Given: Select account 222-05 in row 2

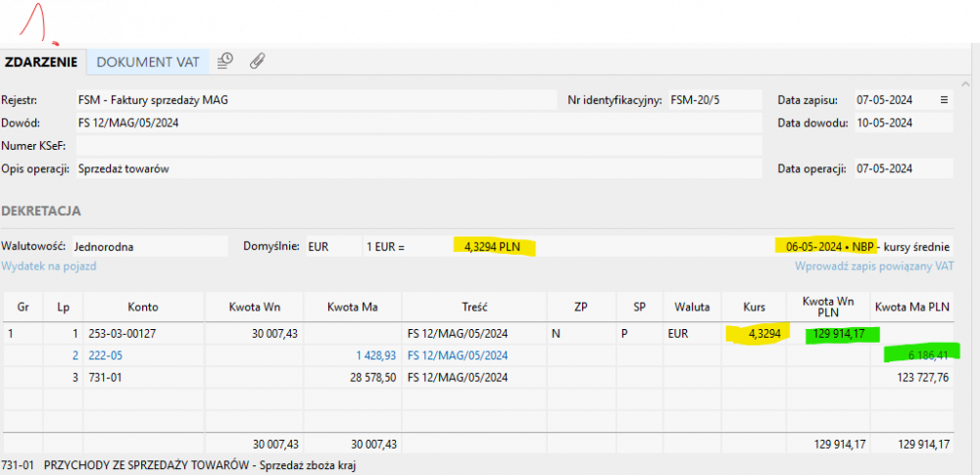Looking at the screenshot, I should tap(108, 355).
